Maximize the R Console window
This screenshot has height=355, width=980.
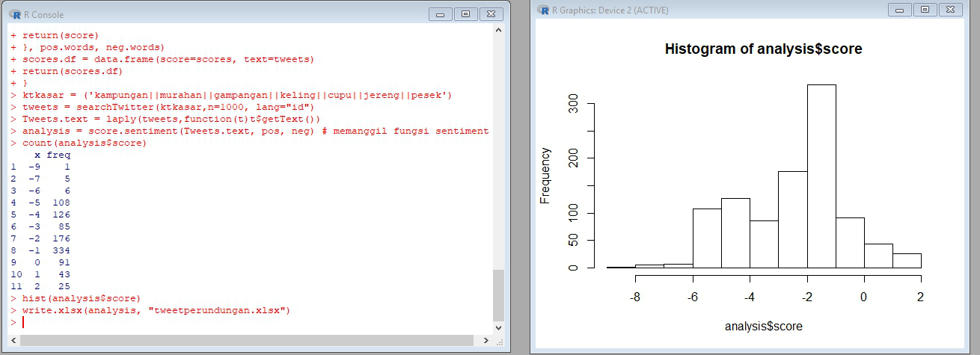coord(465,14)
